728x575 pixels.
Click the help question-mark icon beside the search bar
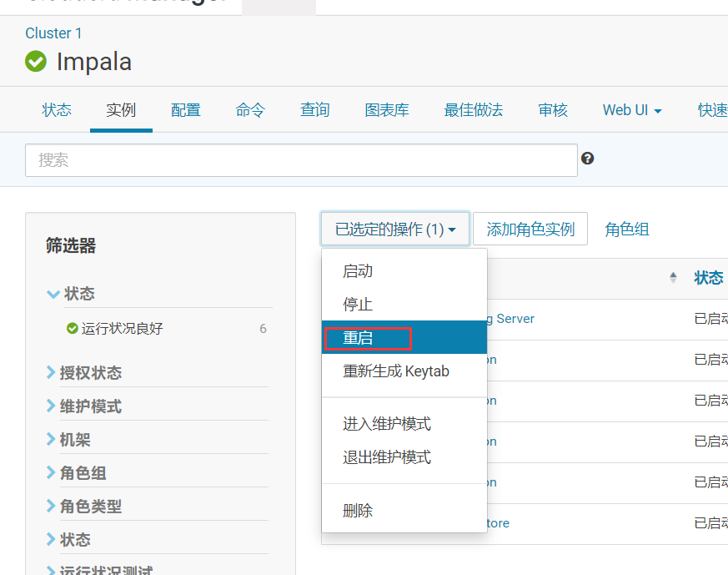tap(587, 157)
